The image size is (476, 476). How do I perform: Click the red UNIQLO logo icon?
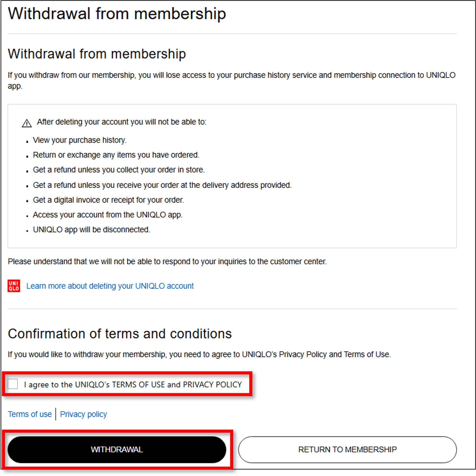point(14,286)
